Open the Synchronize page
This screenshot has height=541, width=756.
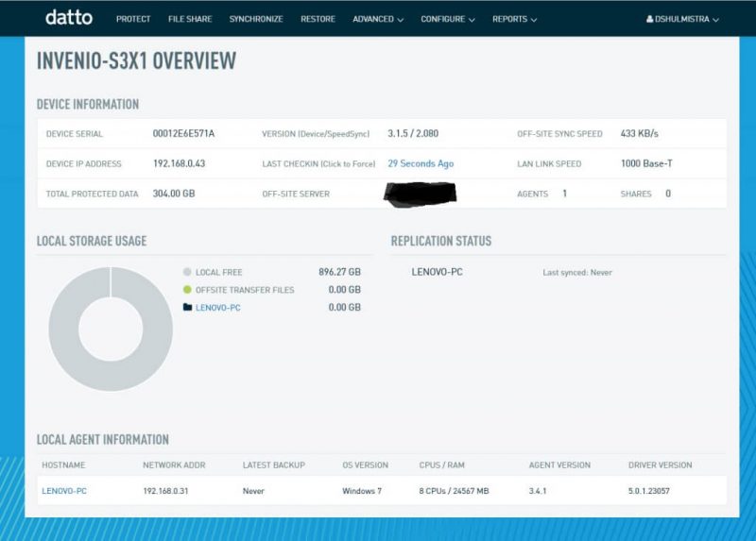[x=256, y=19]
